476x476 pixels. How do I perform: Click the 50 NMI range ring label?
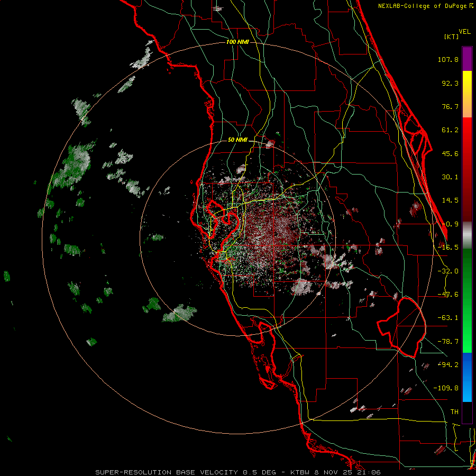click(237, 140)
